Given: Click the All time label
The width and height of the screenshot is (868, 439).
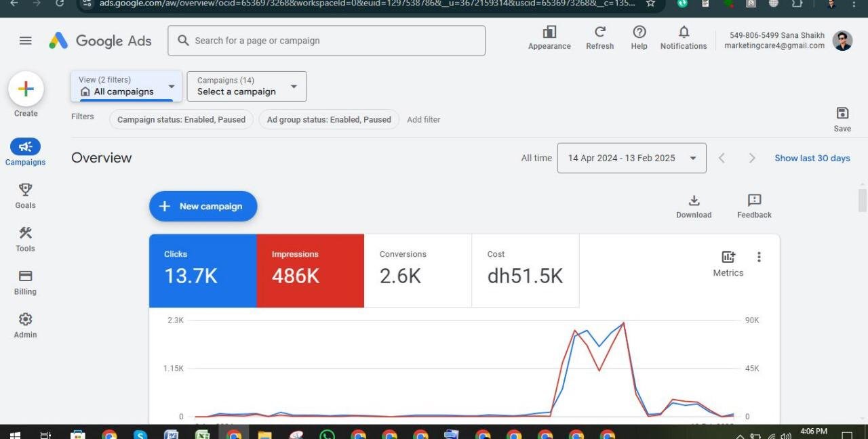Looking at the screenshot, I should [536, 158].
